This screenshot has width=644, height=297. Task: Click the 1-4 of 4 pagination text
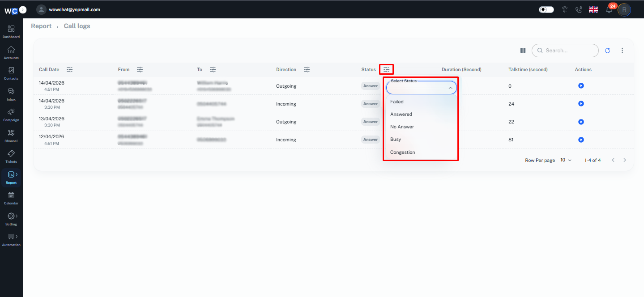point(593,160)
